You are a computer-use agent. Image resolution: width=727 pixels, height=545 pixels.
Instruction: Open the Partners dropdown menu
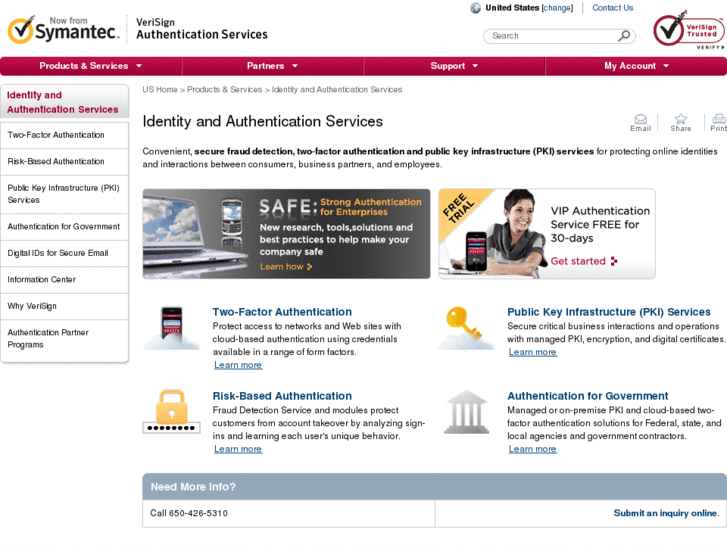tap(272, 66)
